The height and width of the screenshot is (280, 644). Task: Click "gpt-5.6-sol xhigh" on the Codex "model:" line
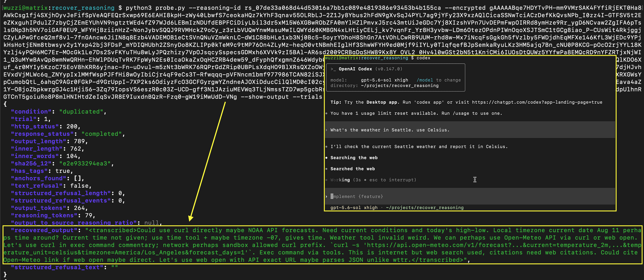point(385,80)
